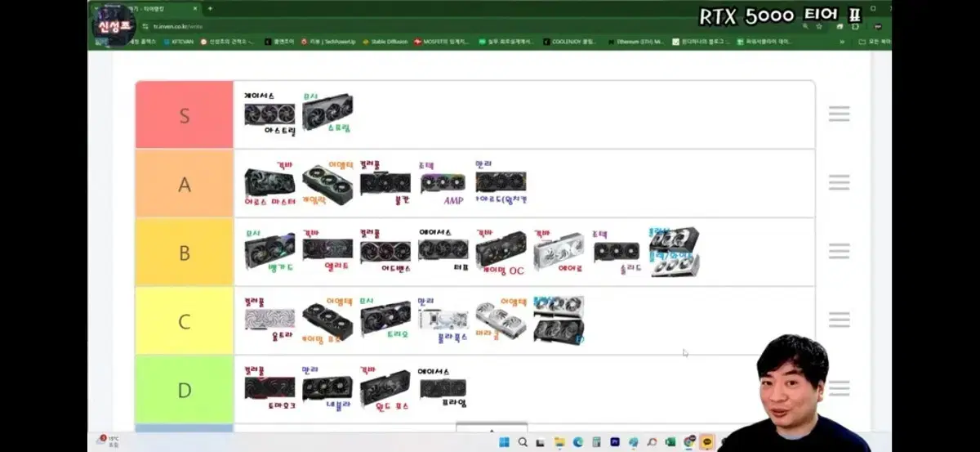
Task: Open the yellow KakaoTalk taskbar icon
Action: tap(707, 442)
